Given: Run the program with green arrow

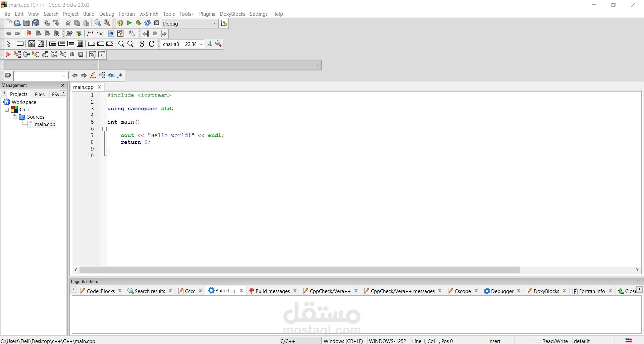Looking at the screenshot, I should point(129,23).
